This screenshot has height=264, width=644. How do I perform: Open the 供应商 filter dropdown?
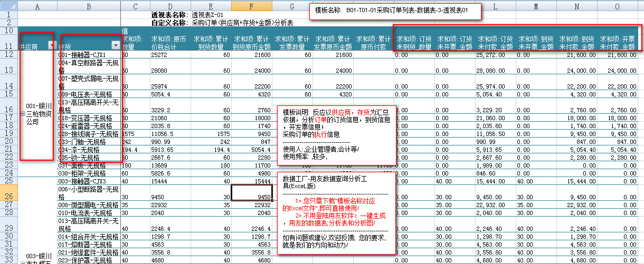click(52, 45)
